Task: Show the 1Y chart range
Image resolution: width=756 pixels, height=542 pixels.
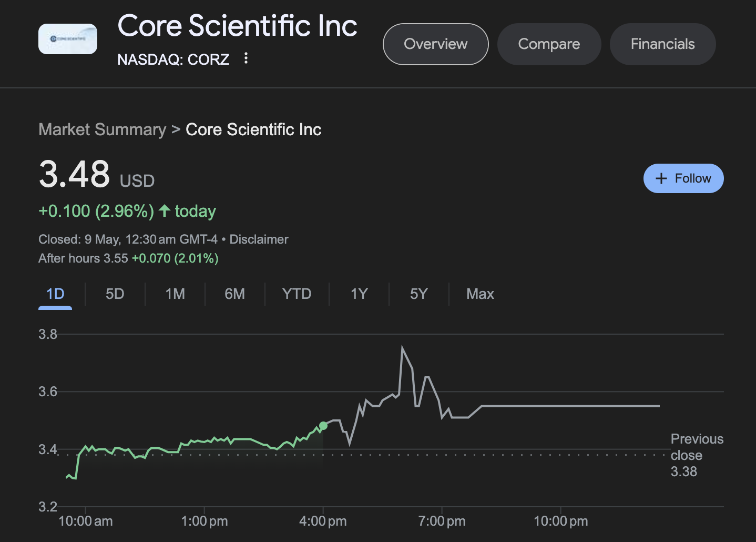Action: tap(359, 294)
